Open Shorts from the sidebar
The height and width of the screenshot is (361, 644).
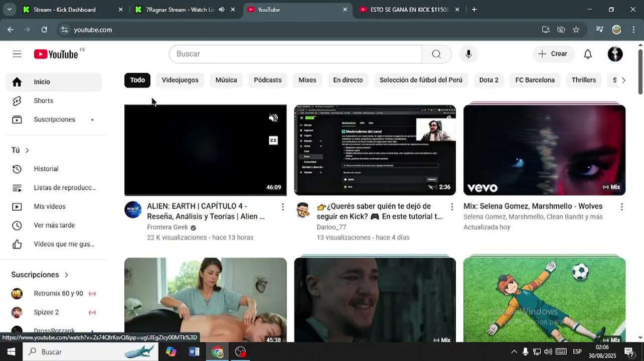54,101
